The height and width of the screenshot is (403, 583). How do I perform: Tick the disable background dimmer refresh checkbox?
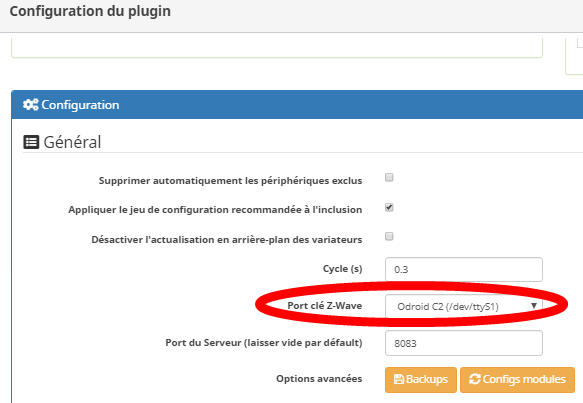coord(389,236)
